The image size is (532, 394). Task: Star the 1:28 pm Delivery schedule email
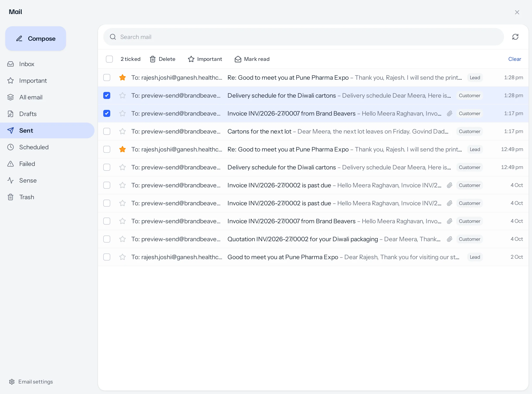[122, 95]
